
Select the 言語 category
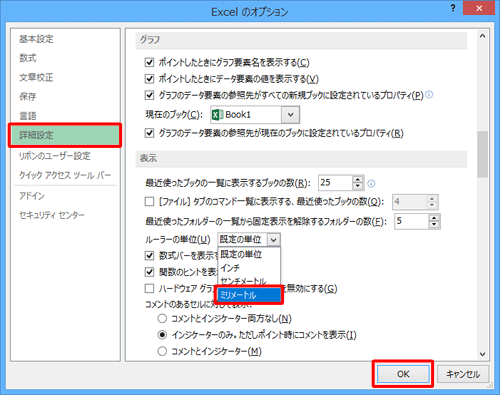28,116
